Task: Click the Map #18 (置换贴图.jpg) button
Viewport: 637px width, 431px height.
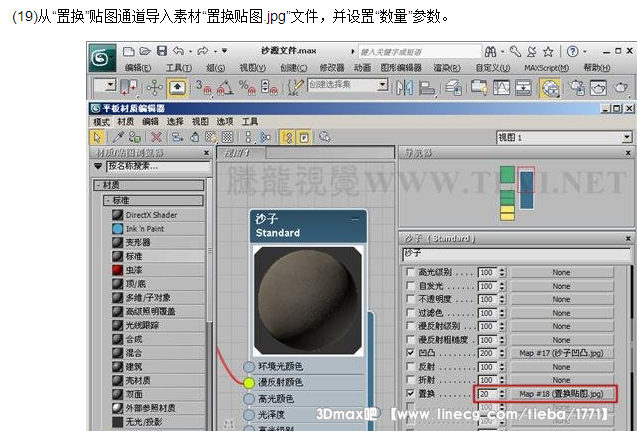Action: 561,394
